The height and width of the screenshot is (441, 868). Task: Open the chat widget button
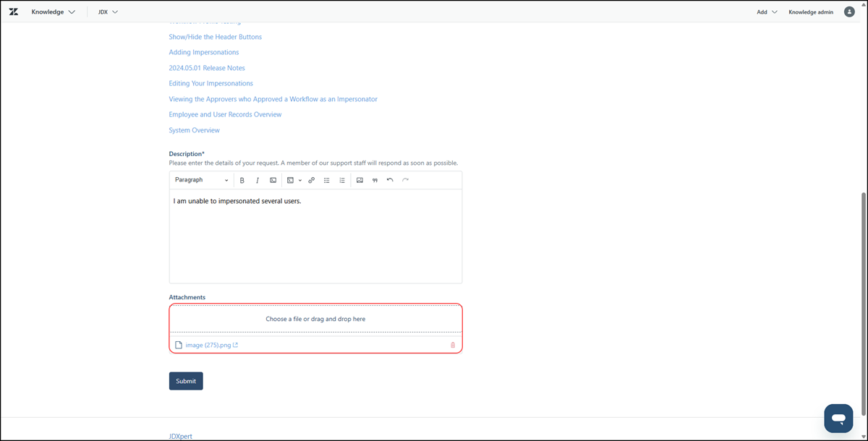[838, 418]
